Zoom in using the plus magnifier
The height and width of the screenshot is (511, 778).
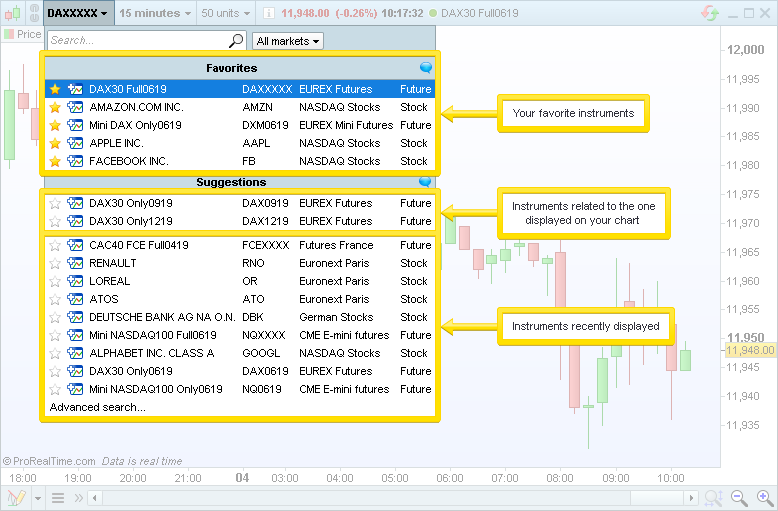765,497
